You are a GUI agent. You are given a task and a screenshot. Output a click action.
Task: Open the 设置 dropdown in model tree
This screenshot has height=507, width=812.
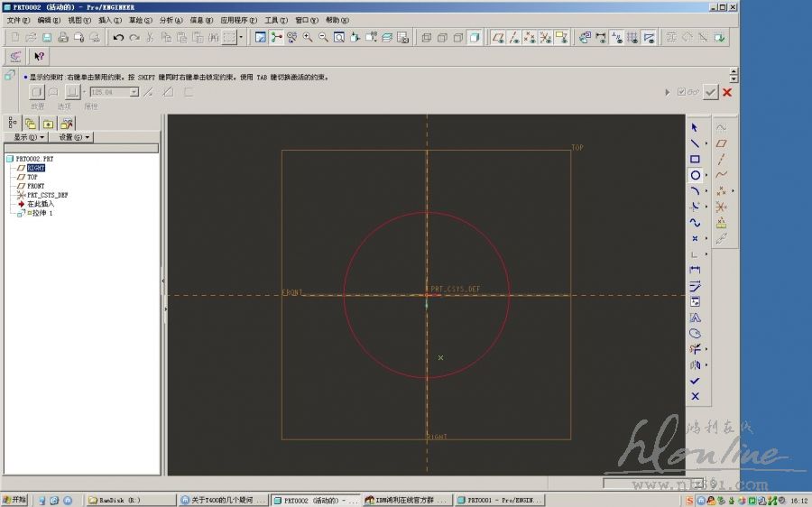(74, 137)
